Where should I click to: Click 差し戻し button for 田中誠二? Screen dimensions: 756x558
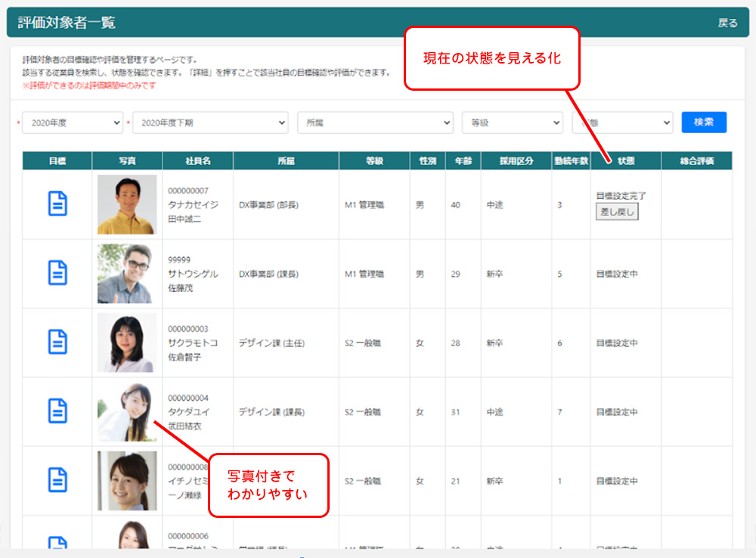[617, 212]
